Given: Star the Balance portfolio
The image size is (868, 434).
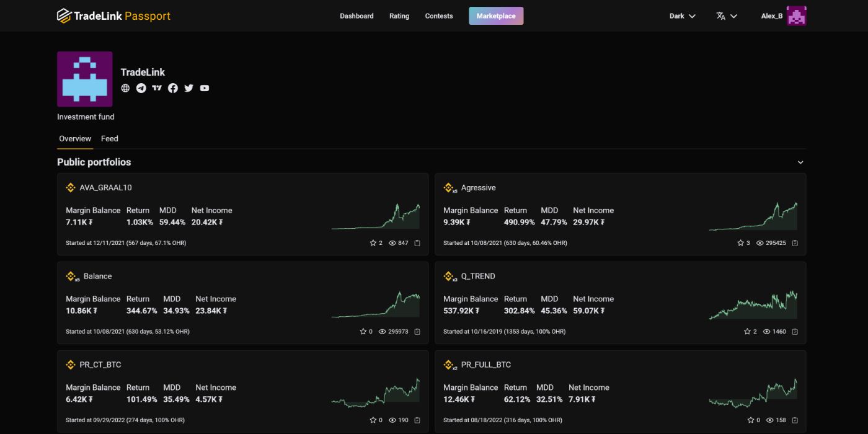Looking at the screenshot, I should (x=363, y=331).
